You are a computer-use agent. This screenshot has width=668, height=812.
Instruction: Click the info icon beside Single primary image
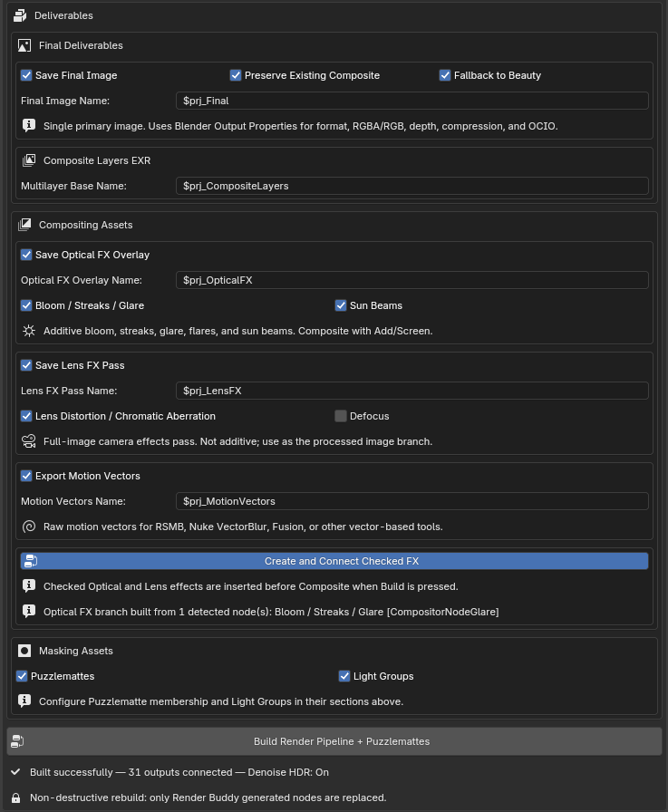point(29,125)
